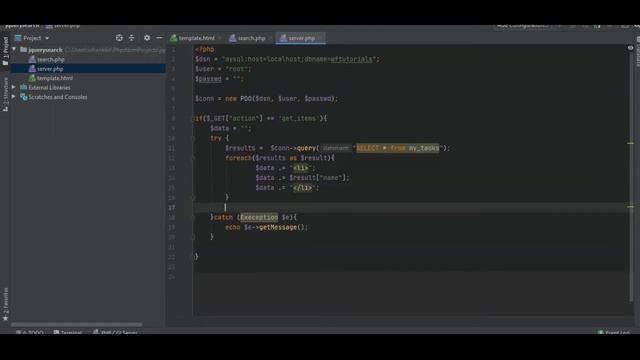Click the getMessage() call
The width and height of the screenshot is (640, 360).
[x=283, y=227]
